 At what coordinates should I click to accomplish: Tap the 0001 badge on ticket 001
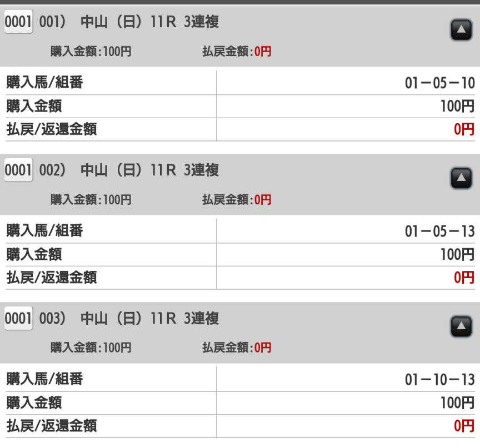19,22
